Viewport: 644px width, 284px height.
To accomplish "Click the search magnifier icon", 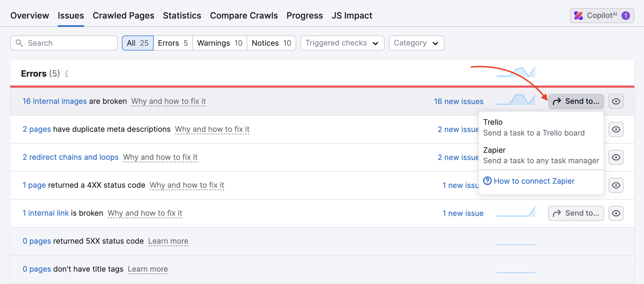I will pos(19,43).
